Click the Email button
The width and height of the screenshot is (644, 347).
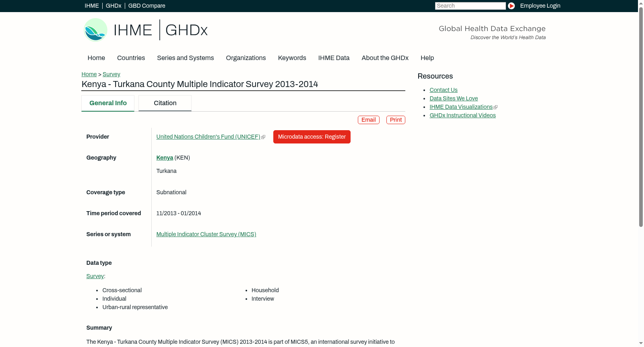(369, 120)
